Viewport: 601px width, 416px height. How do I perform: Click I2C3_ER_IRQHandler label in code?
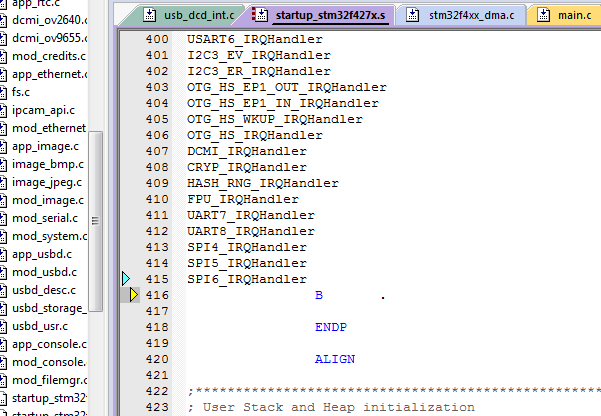point(259,71)
